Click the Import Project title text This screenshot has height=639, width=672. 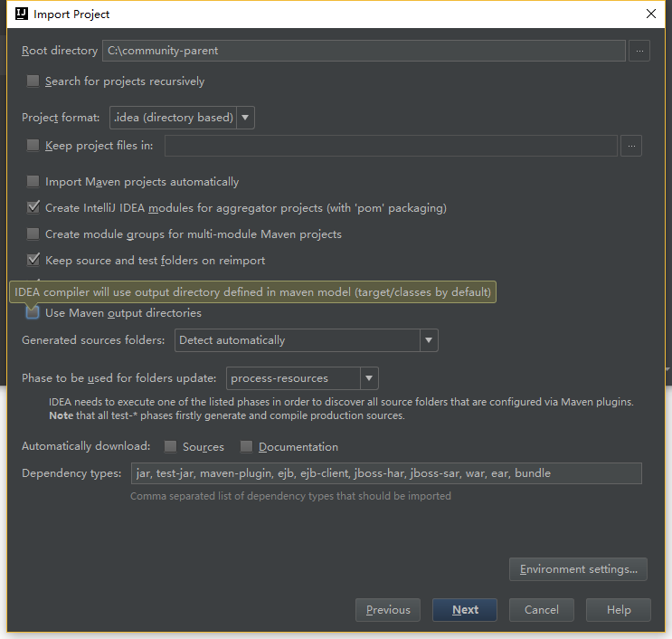click(71, 14)
